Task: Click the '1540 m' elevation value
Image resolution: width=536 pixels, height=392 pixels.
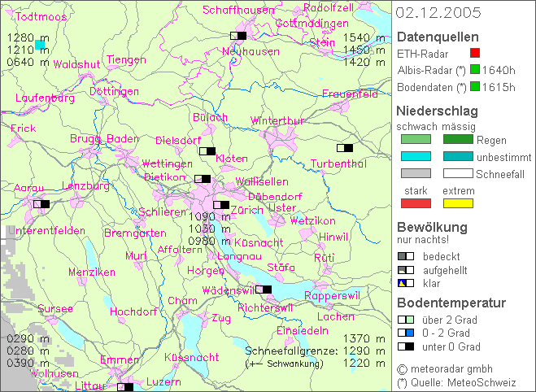Action: [x=364, y=37]
